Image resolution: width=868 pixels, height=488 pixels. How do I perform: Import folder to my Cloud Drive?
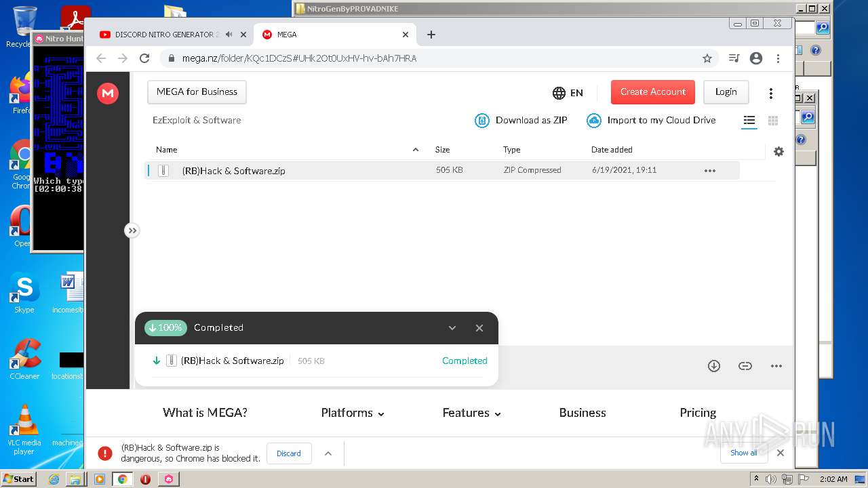[x=651, y=121]
